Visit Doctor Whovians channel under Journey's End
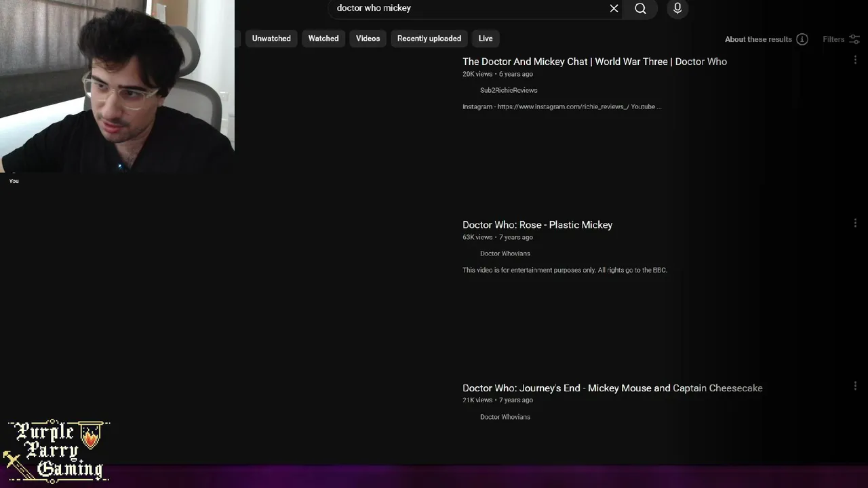Screen dimensions: 868x488 tap(505, 417)
